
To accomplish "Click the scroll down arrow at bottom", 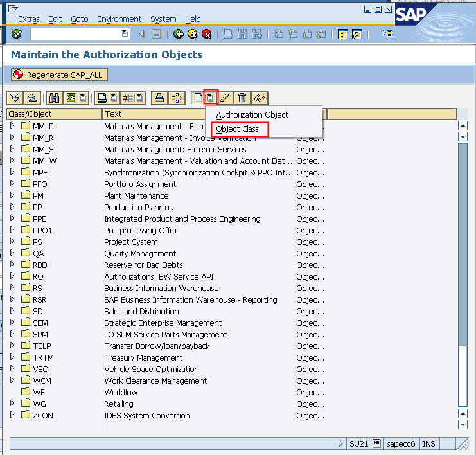I will (463, 425).
